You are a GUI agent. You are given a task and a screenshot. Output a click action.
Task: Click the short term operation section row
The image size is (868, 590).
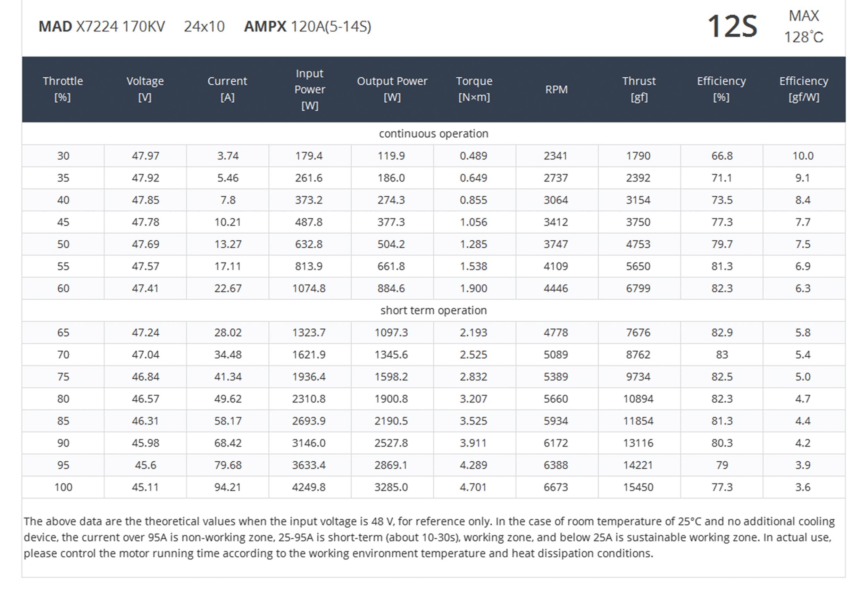(x=433, y=310)
